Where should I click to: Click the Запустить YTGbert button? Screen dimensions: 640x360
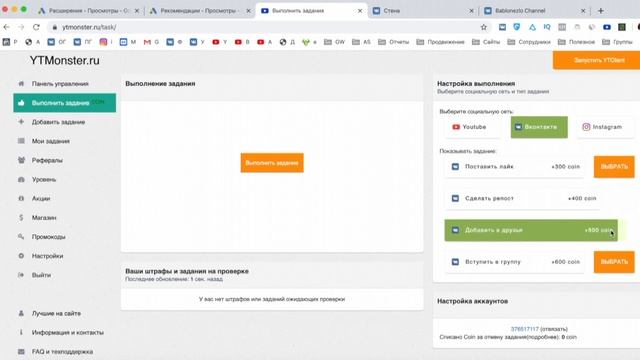pos(596,60)
